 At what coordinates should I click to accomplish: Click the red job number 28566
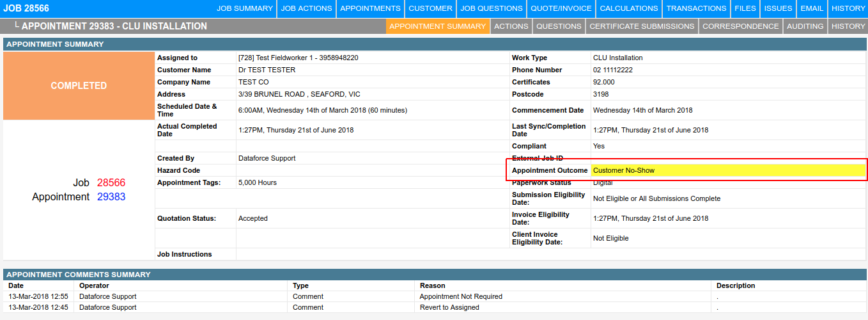[111, 183]
